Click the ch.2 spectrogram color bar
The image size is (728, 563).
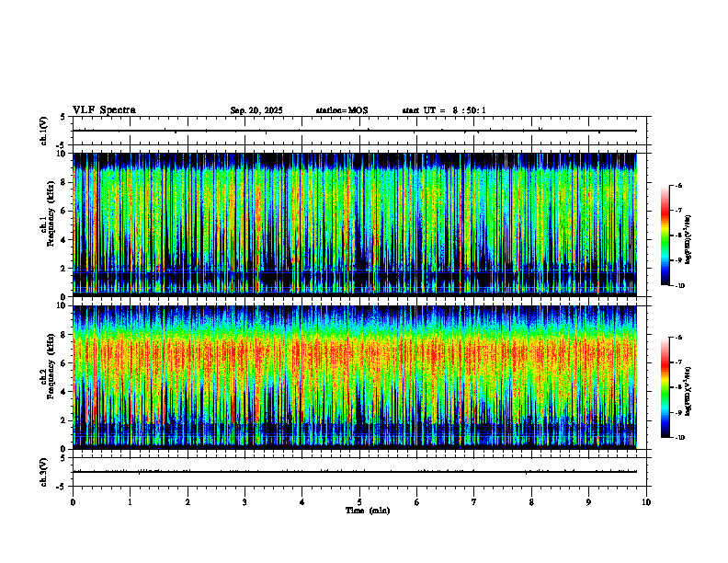tap(665, 387)
